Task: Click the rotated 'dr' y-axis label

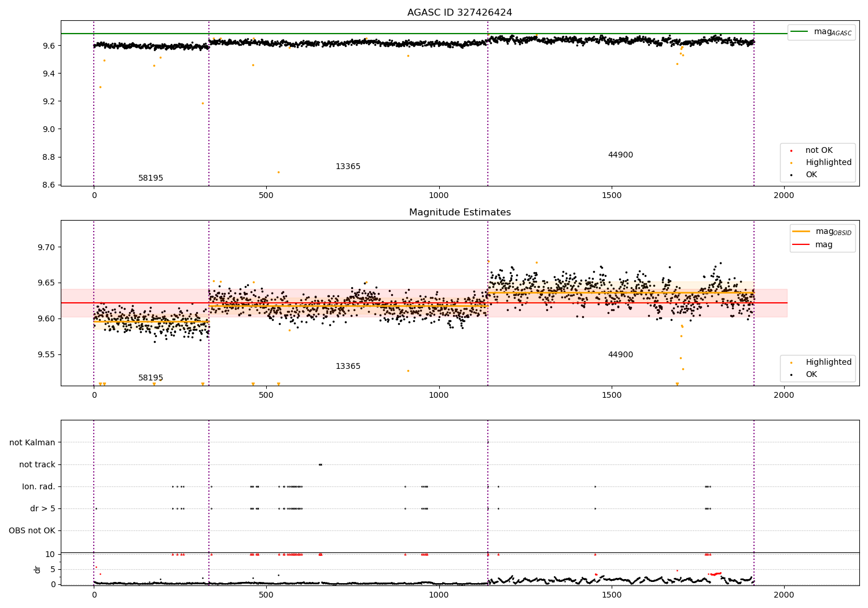Action: point(38,569)
